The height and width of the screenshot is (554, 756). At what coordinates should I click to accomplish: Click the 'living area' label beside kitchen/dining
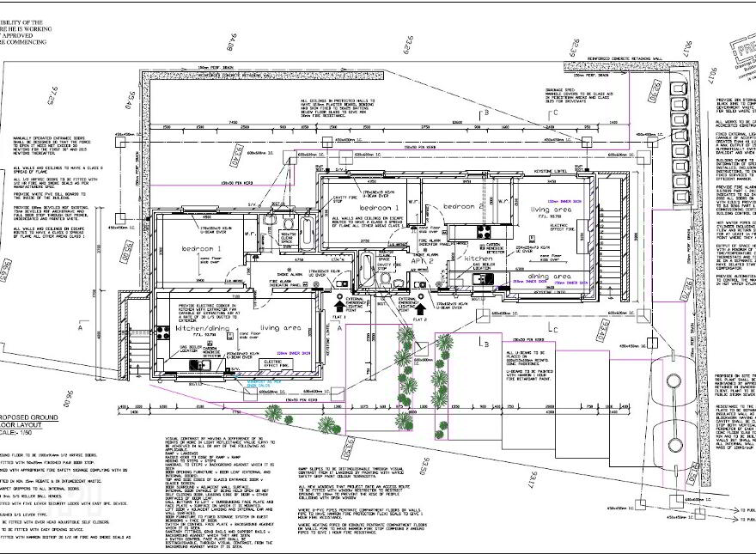281,328
